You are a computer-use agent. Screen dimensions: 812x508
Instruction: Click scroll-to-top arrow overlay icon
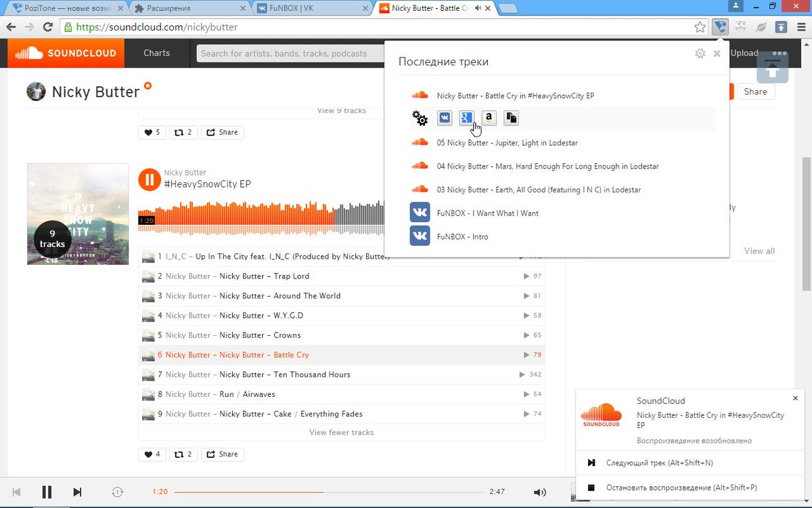click(773, 67)
